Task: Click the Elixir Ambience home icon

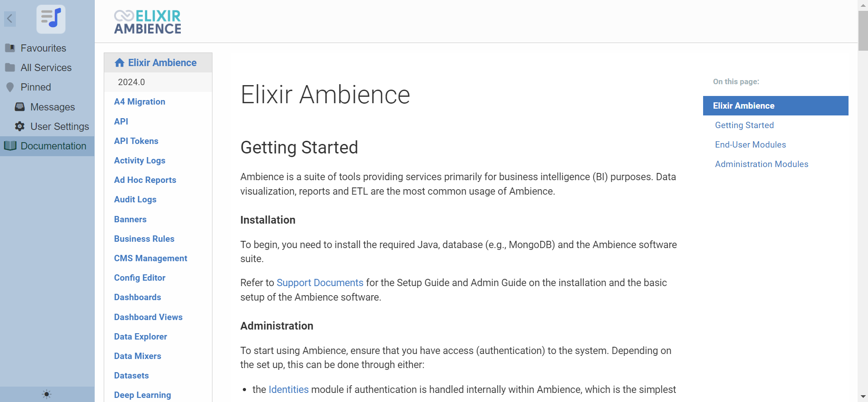Action: 120,63
